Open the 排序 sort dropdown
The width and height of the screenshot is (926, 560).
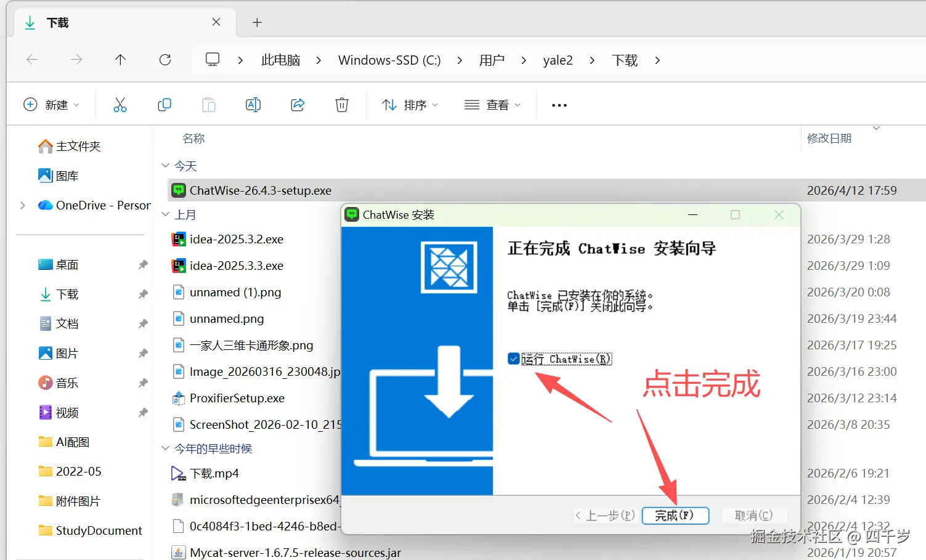tap(410, 105)
